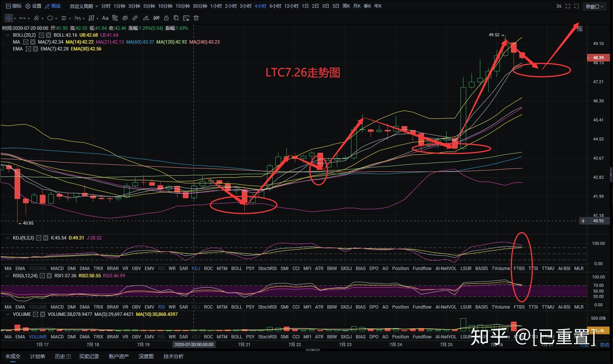Click the 2020-07-20 00:00:00 date marker
This screenshot has height=364, width=613.
click(x=194, y=345)
